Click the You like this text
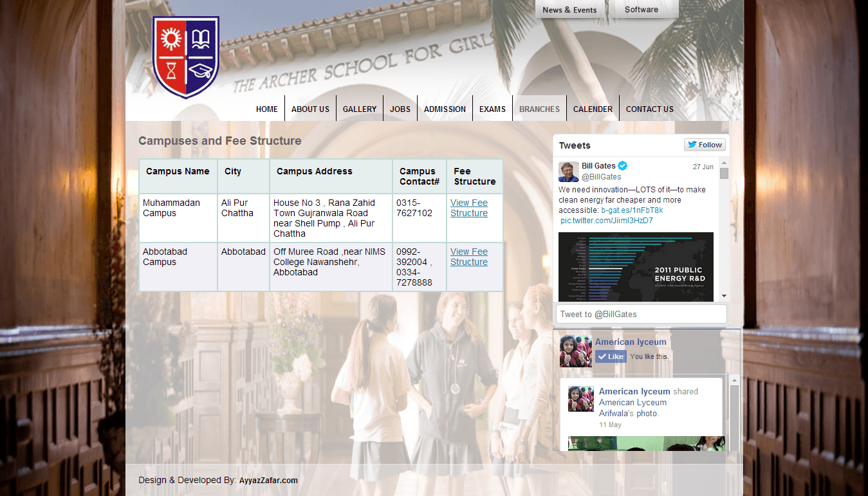The width and height of the screenshot is (868, 496). (x=649, y=356)
